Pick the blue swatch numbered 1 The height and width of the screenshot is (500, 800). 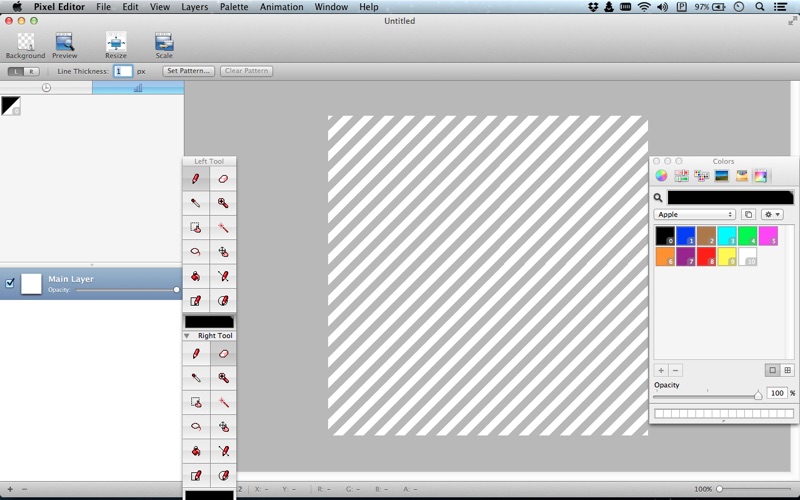(x=686, y=236)
